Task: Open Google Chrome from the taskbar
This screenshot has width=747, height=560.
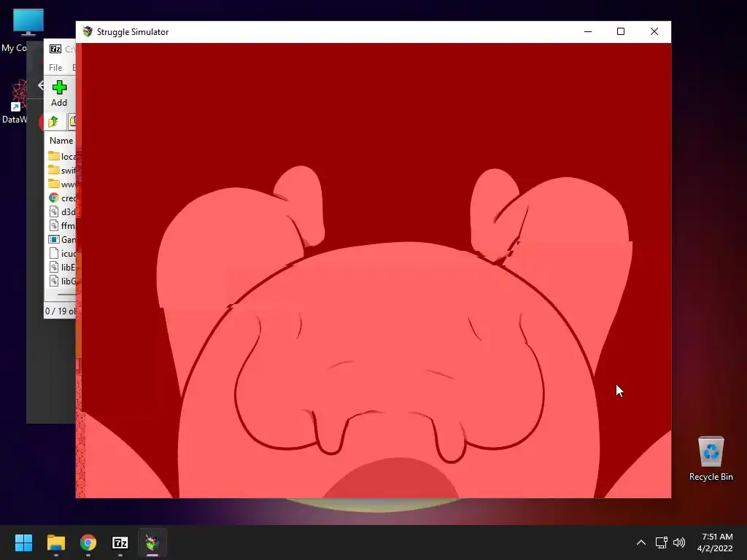Action: [x=88, y=542]
